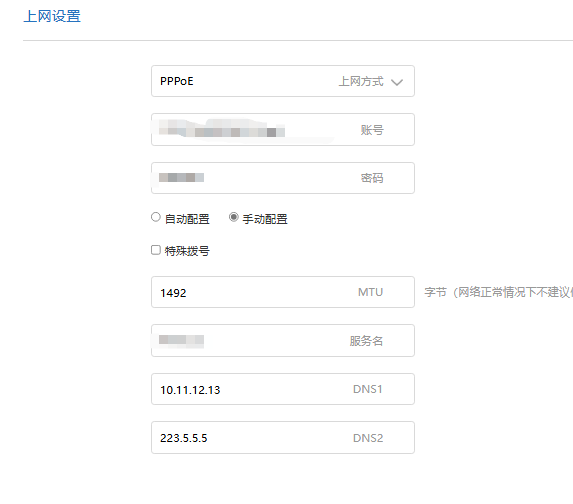Click the 手动配置 label text
The image size is (573, 504).
(x=265, y=219)
